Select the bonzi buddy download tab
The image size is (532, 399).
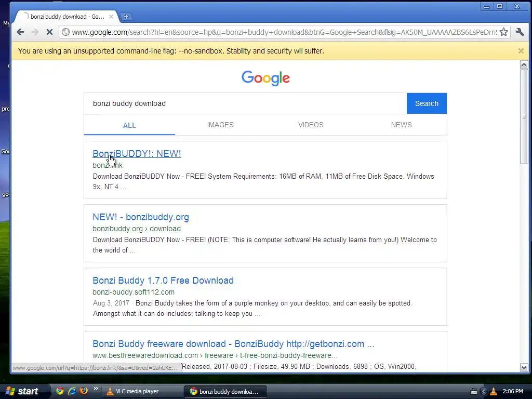(68, 17)
